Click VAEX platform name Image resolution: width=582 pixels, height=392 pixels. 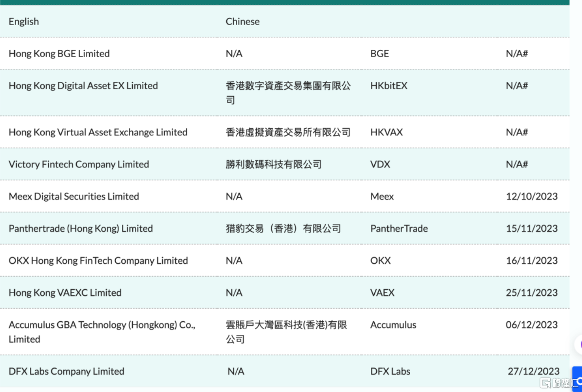click(383, 293)
